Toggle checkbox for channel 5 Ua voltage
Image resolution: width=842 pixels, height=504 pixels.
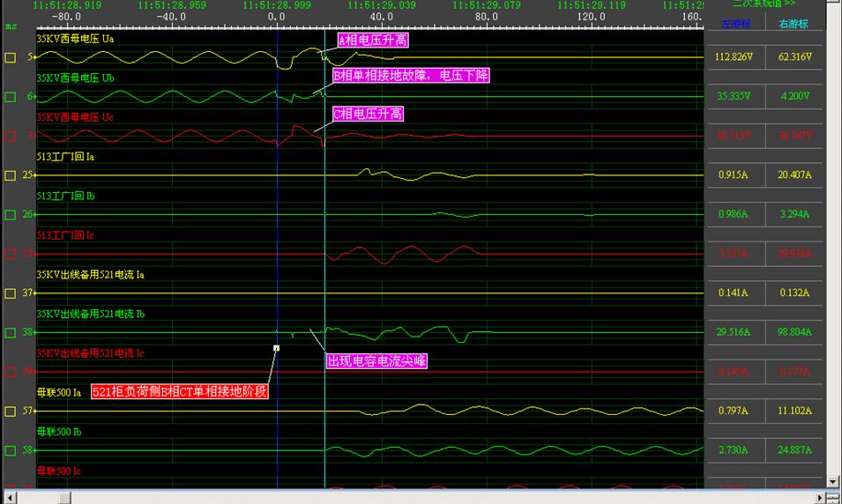10,57
